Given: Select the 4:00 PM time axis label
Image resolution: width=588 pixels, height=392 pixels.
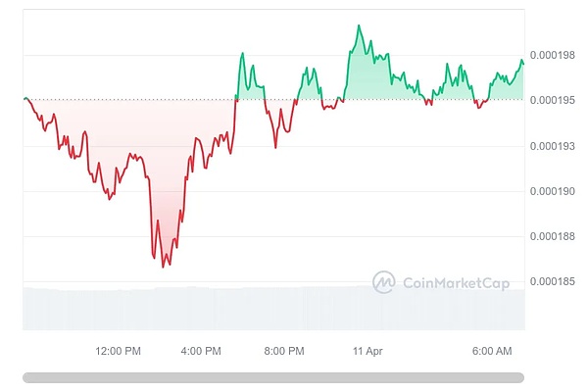Looking at the screenshot, I should coord(201,351).
